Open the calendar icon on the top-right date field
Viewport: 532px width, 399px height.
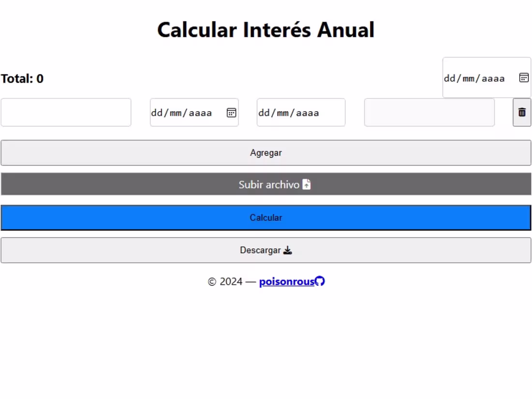(523, 77)
